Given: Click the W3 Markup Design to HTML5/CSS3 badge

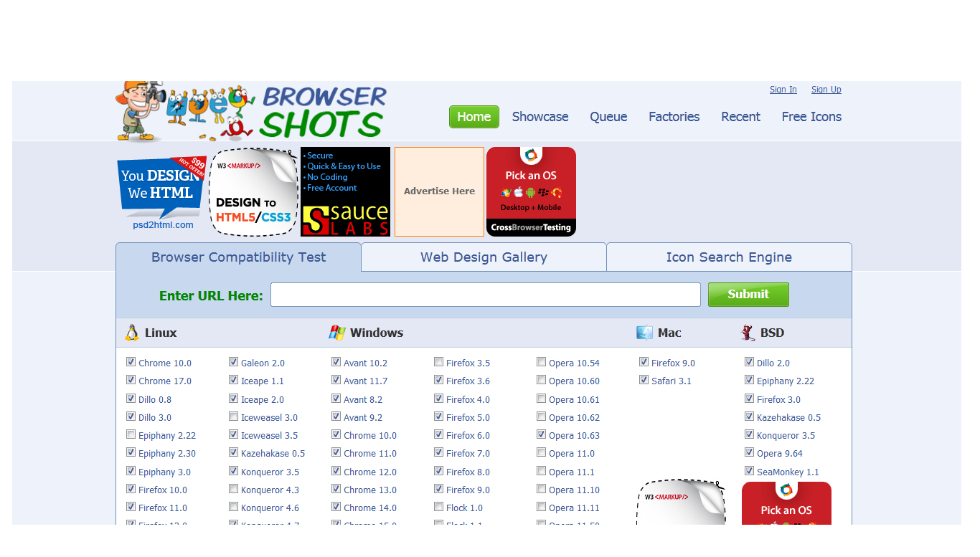Looking at the screenshot, I should click(253, 191).
